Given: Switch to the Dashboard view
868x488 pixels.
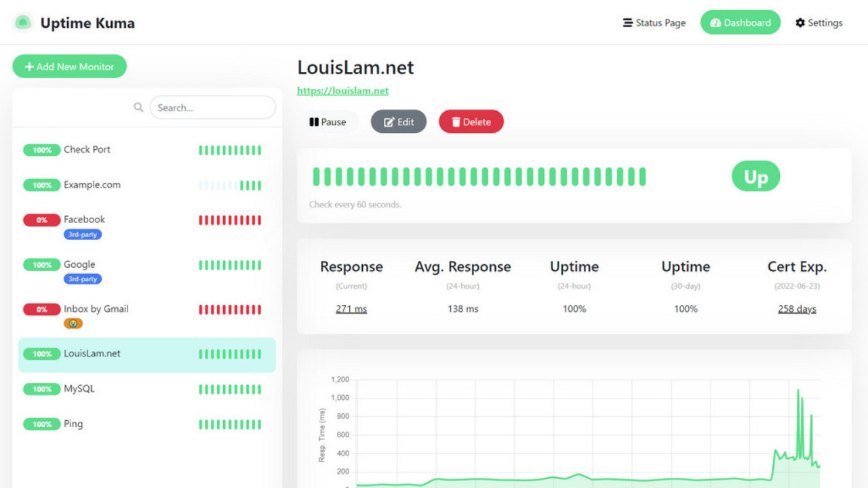Looking at the screenshot, I should (x=741, y=22).
